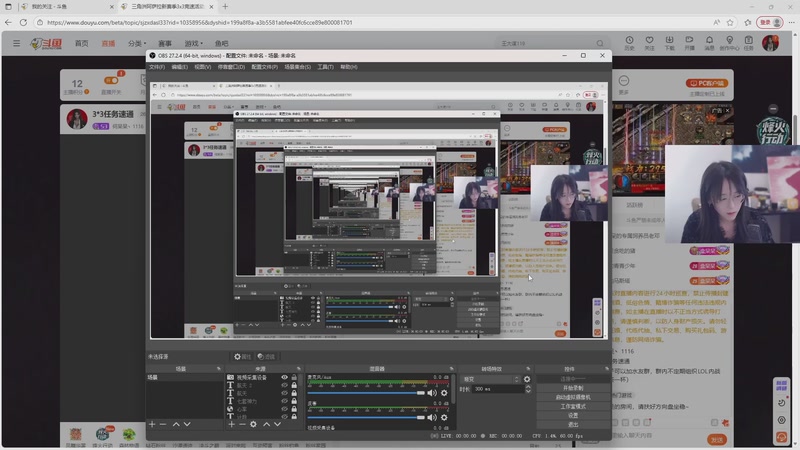
Task: Open the 渐变 transition dropdown
Action: click(490, 379)
